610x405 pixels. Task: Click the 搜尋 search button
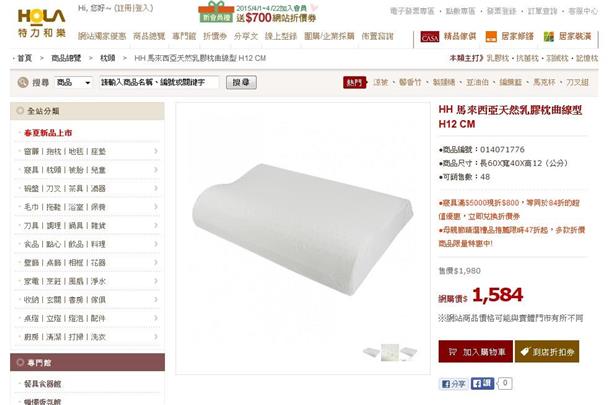(x=241, y=82)
